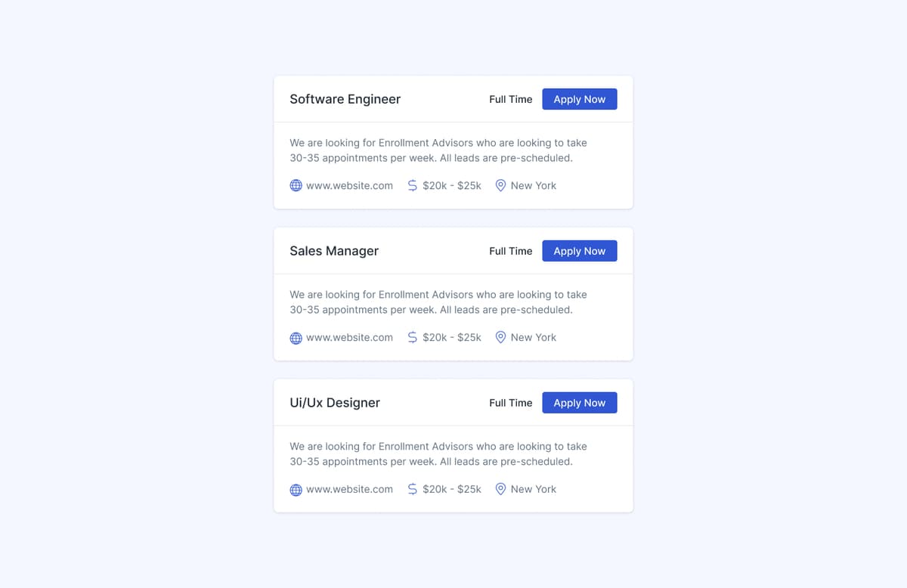Screen dimensions: 907x588
Task: Click Full Time label on Sales Manager card
Action: 510,252
